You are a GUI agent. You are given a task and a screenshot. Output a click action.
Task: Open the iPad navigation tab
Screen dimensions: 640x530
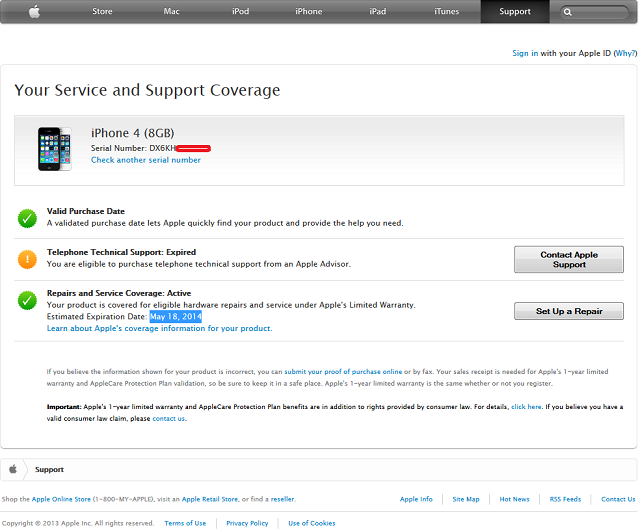point(378,11)
